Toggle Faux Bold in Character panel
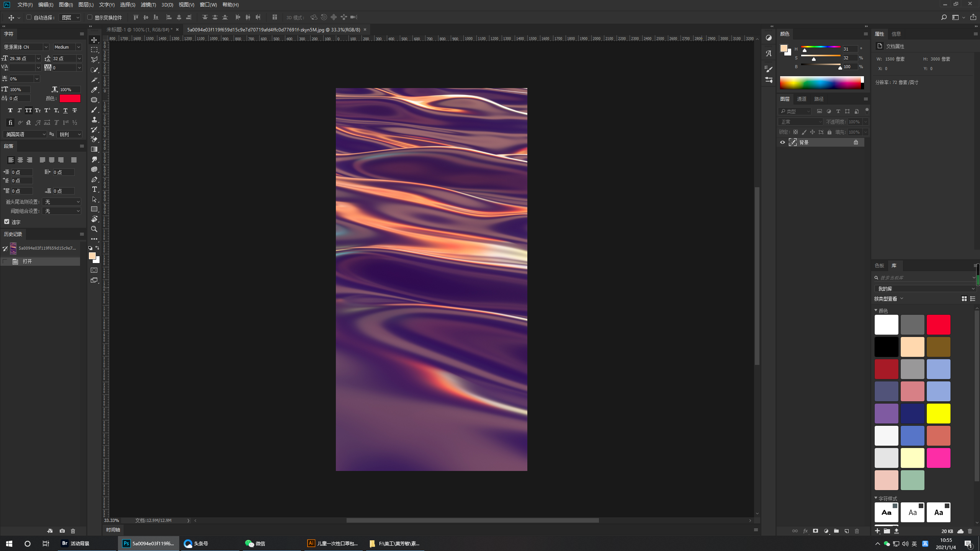Viewport: 980px width, 551px height. (10, 111)
